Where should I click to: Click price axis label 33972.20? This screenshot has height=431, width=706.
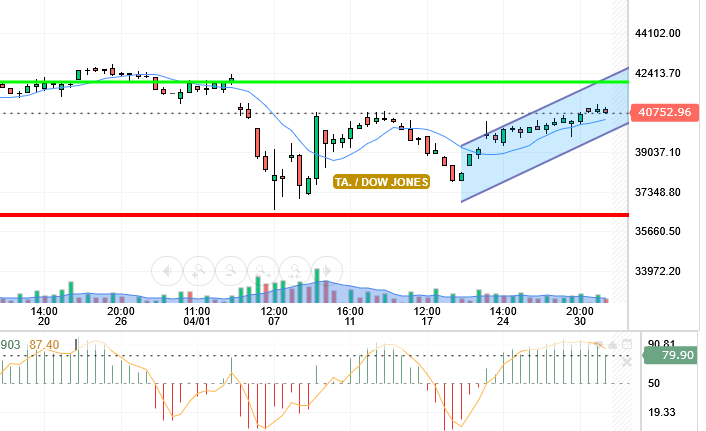click(x=657, y=272)
